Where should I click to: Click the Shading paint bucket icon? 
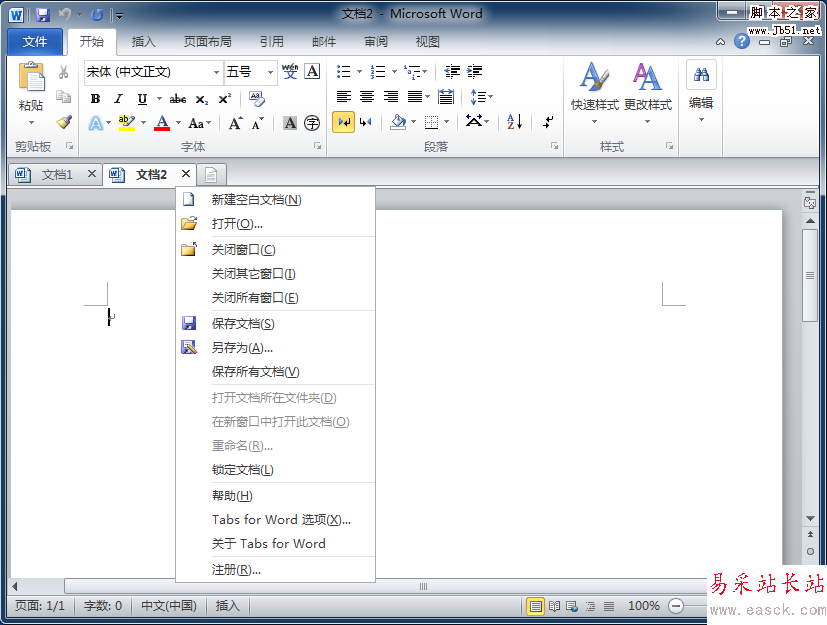click(x=398, y=122)
